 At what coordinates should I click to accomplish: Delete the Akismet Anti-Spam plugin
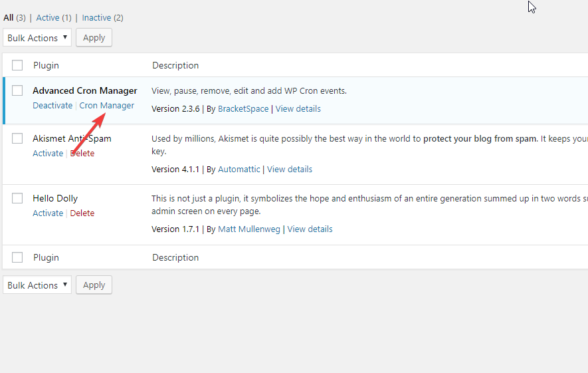coord(82,153)
